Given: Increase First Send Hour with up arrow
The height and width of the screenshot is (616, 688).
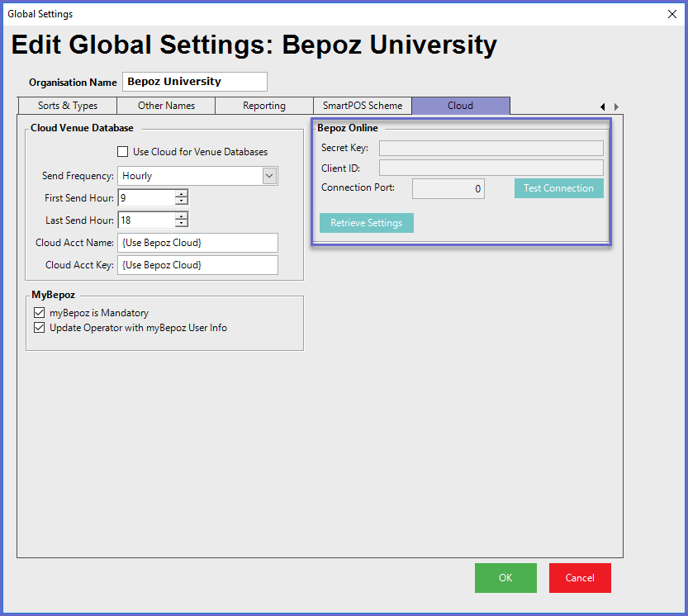Looking at the screenshot, I should point(181,194).
